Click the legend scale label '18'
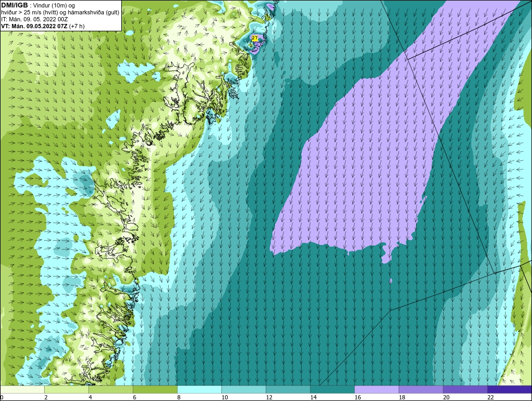 point(402,398)
